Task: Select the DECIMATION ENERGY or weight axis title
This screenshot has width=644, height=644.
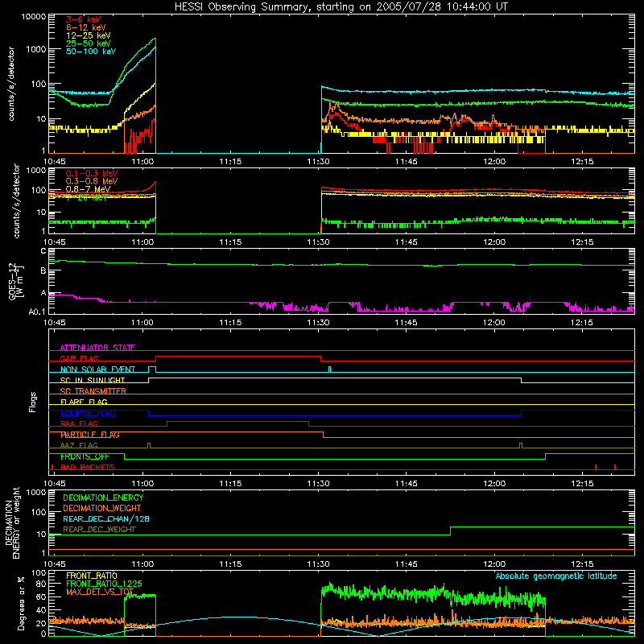Action: pos(12,522)
